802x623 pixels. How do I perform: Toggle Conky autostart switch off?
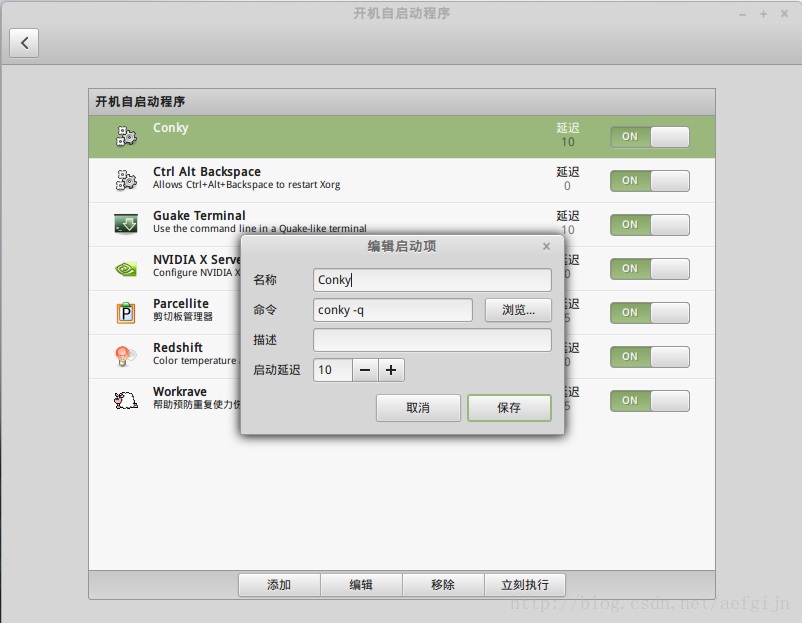650,137
